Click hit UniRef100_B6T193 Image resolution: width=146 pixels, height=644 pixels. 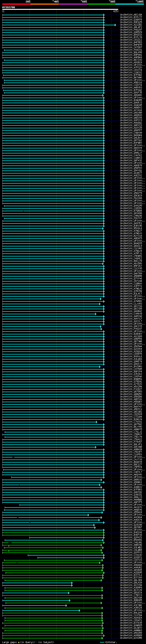click(x=131, y=60)
